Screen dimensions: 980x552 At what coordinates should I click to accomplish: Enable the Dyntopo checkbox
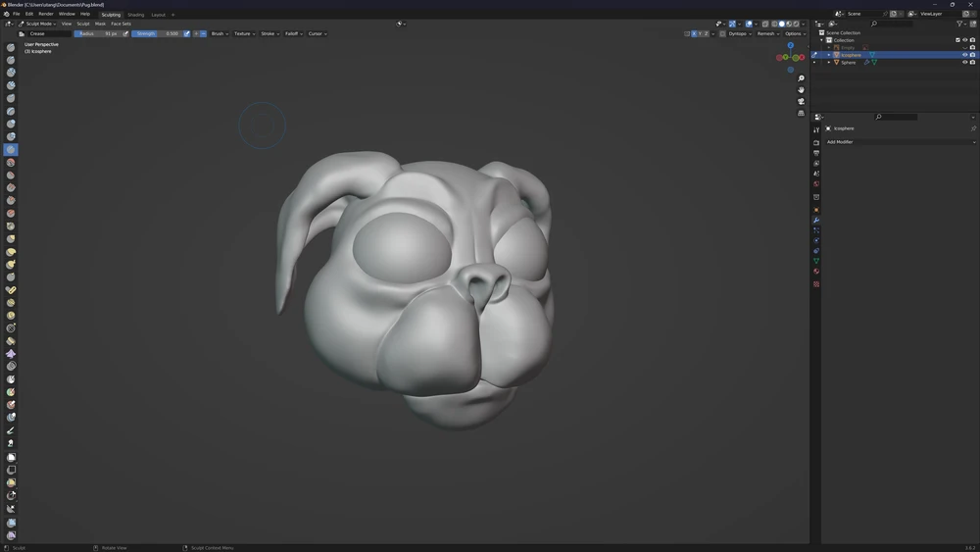[723, 33]
